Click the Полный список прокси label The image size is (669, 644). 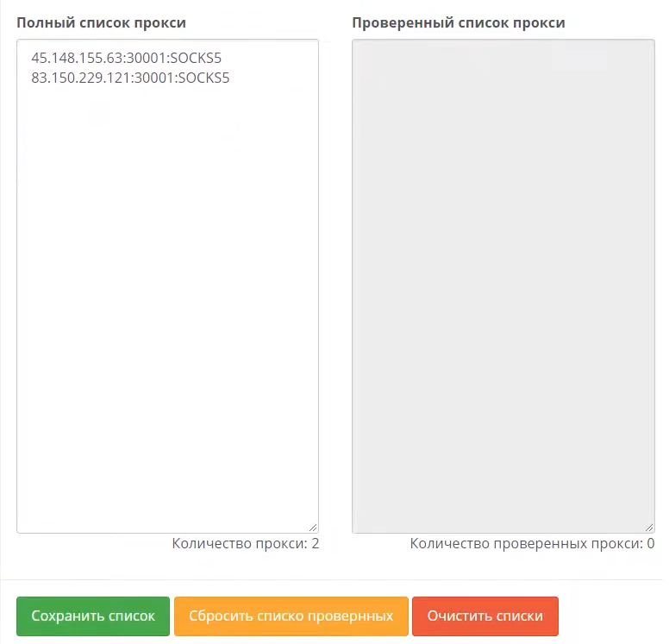101,22
